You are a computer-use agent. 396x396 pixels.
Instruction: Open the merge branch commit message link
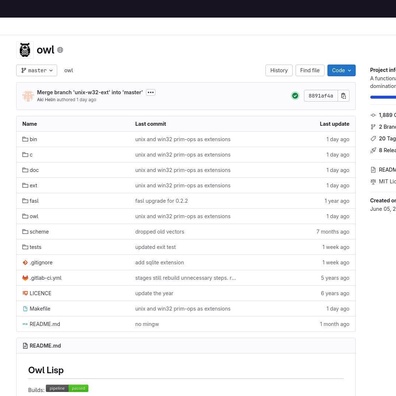[x=90, y=92]
